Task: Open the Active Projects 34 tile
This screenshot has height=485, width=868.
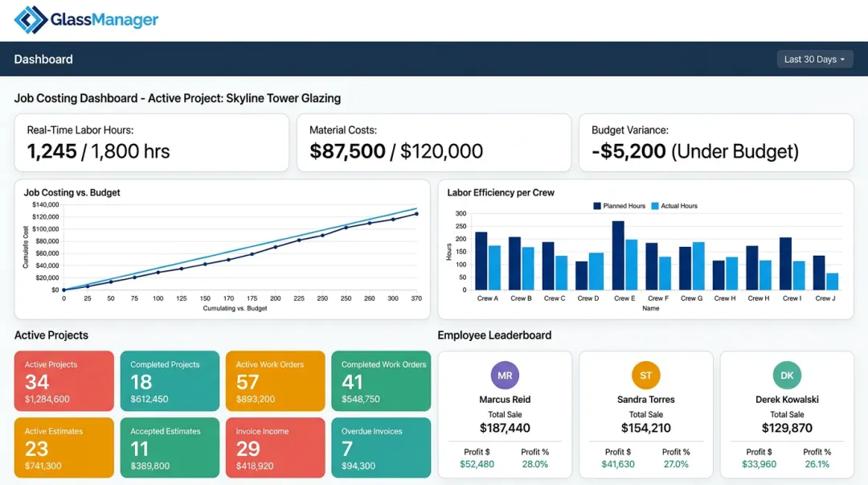Action: tap(64, 380)
